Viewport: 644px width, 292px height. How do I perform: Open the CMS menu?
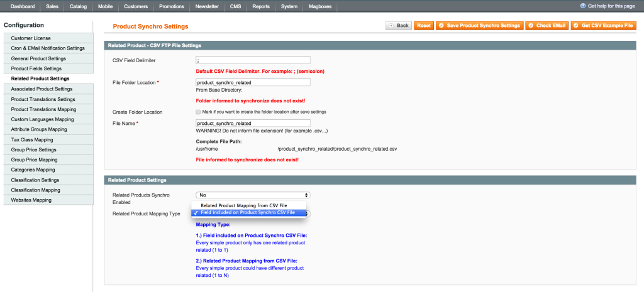coord(236,6)
